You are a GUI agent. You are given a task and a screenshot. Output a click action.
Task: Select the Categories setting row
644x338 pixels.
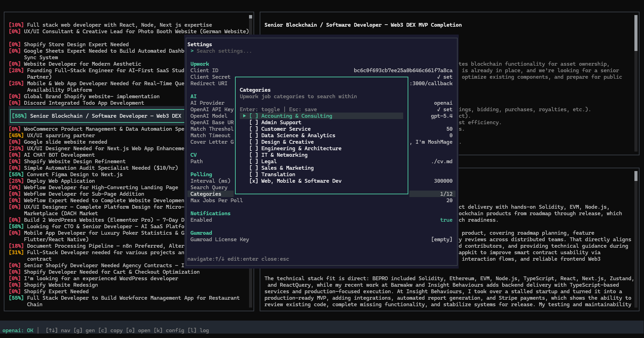click(x=206, y=194)
